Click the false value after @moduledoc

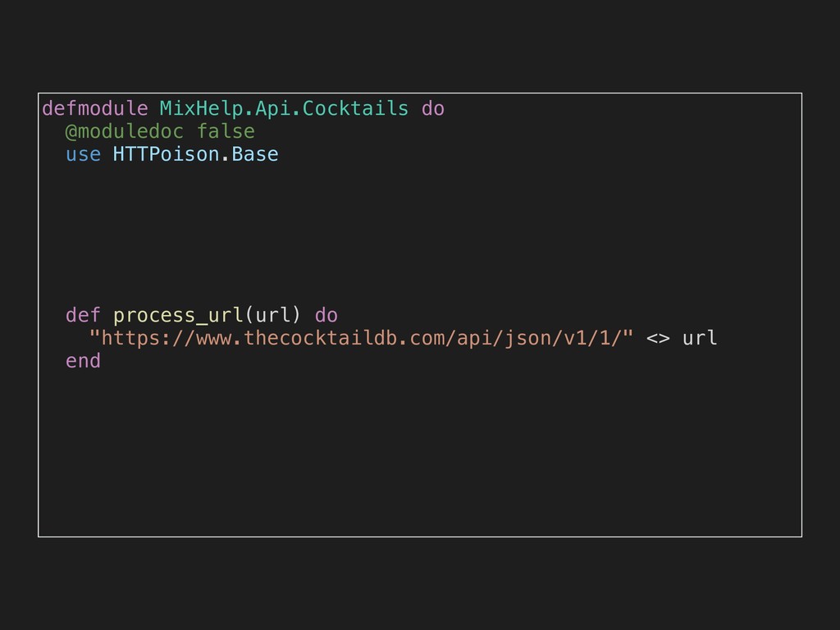(226, 132)
